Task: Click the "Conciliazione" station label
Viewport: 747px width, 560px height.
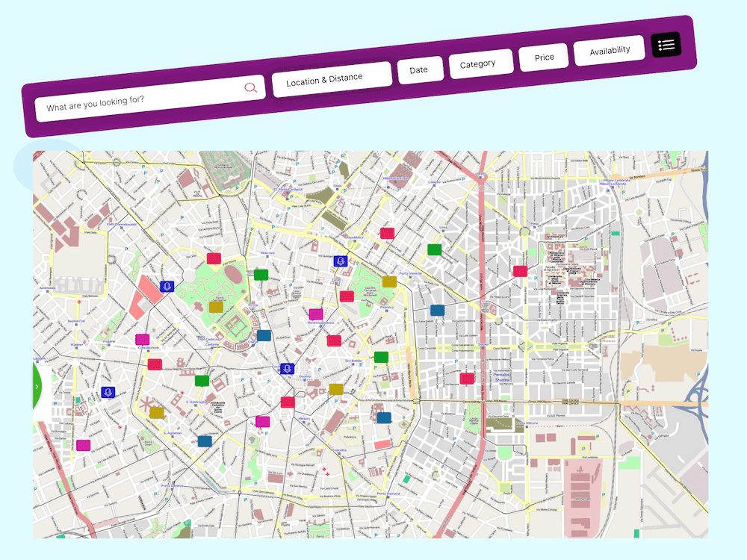Action: click(x=149, y=348)
